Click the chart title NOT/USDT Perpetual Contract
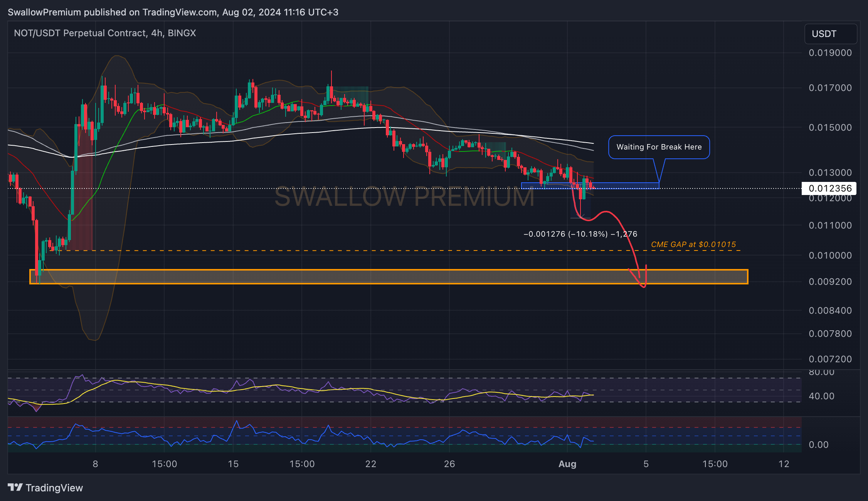 pos(105,33)
